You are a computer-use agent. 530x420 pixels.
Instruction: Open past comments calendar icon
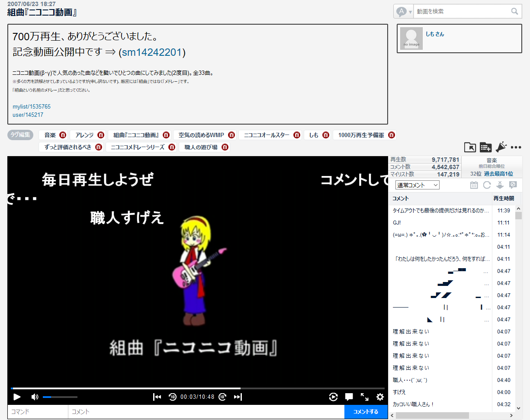pos(474,185)
